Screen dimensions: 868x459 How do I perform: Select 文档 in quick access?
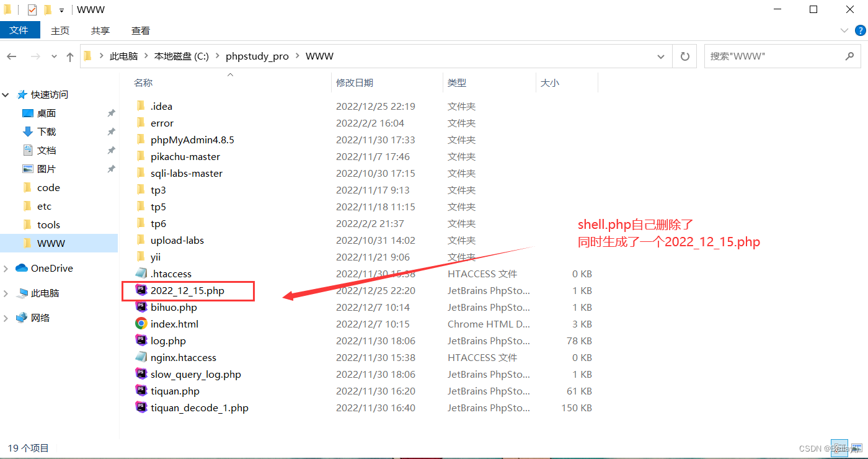46,151
